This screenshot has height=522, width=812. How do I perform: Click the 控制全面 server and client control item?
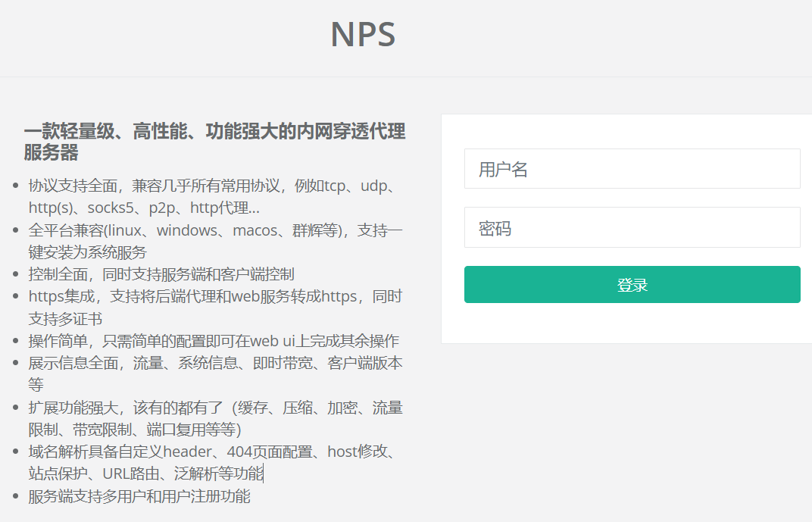point(161,274)
